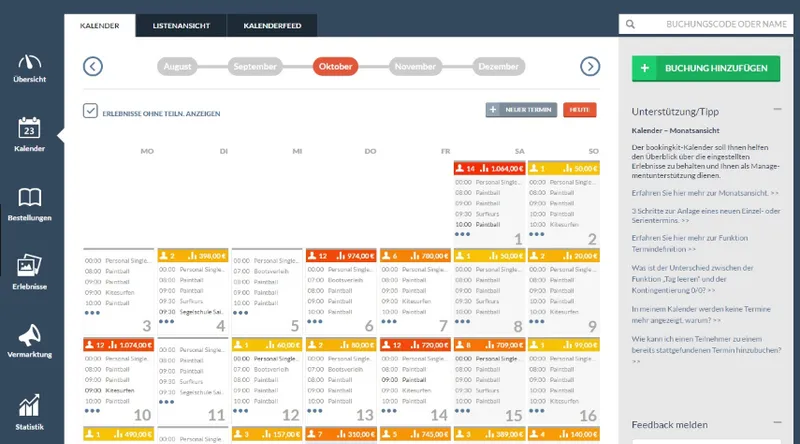Expand more entries dots on day 10

pos(92,411)
